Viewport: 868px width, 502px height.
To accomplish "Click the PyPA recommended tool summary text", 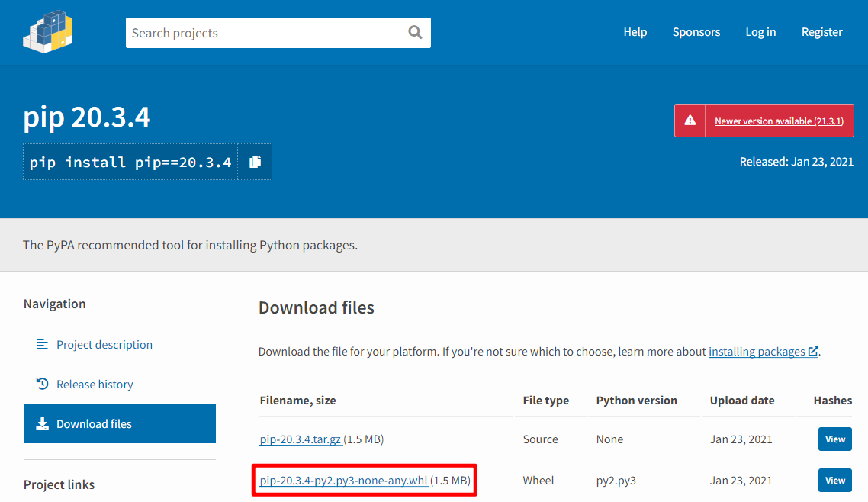I will pyautogui.click(x=191, y=245).
